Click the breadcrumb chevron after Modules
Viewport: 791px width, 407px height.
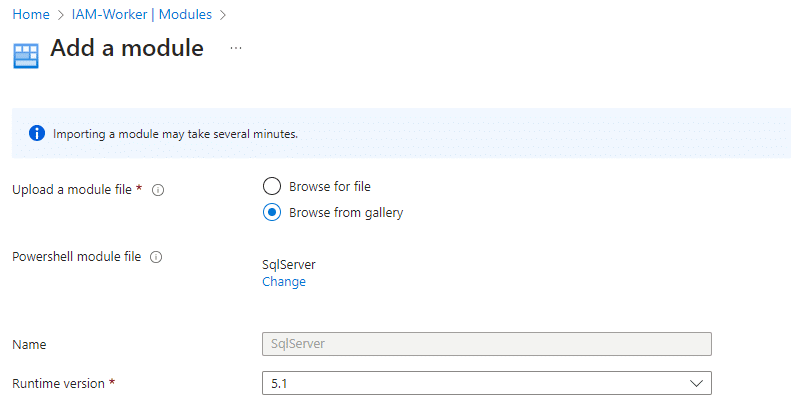tap(222, 15)
